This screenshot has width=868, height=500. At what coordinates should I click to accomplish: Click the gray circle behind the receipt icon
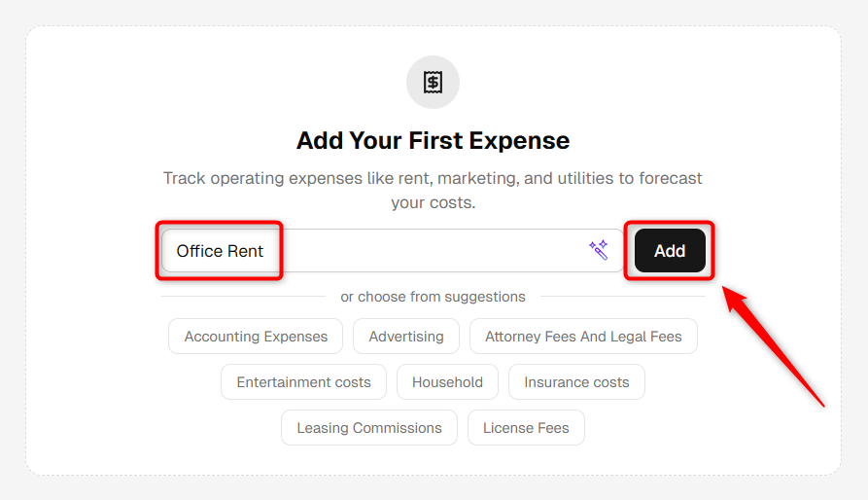pyautogui.click(x=433, y=82)
